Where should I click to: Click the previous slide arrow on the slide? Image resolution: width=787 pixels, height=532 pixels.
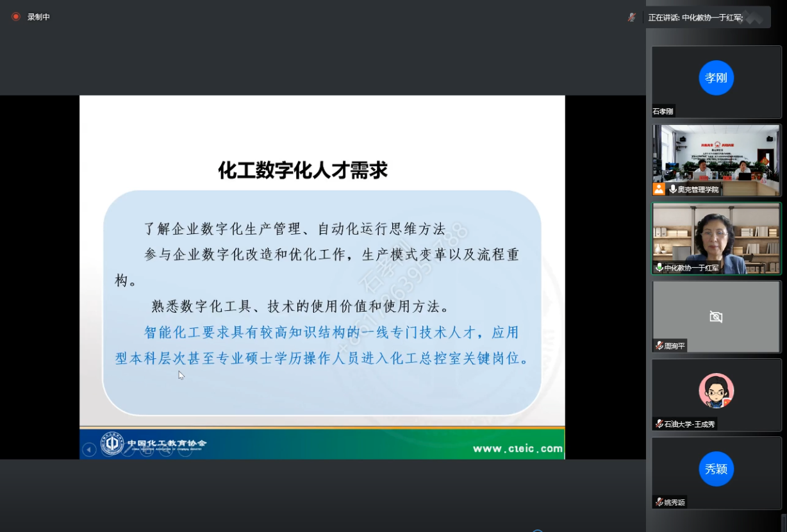pyautogui.click(x=90, y=450)
